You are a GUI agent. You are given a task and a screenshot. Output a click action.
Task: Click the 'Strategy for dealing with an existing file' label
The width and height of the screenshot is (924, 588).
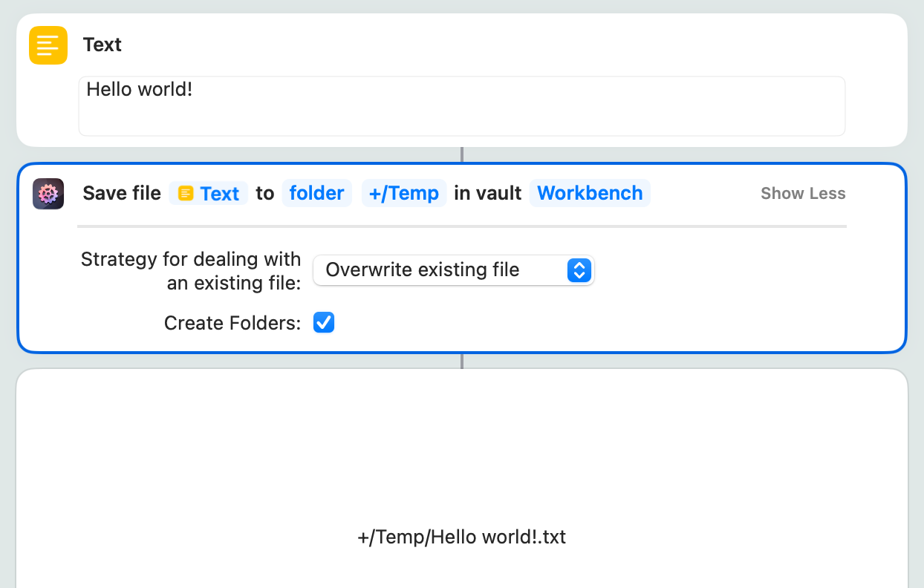(x=191, y=270)
